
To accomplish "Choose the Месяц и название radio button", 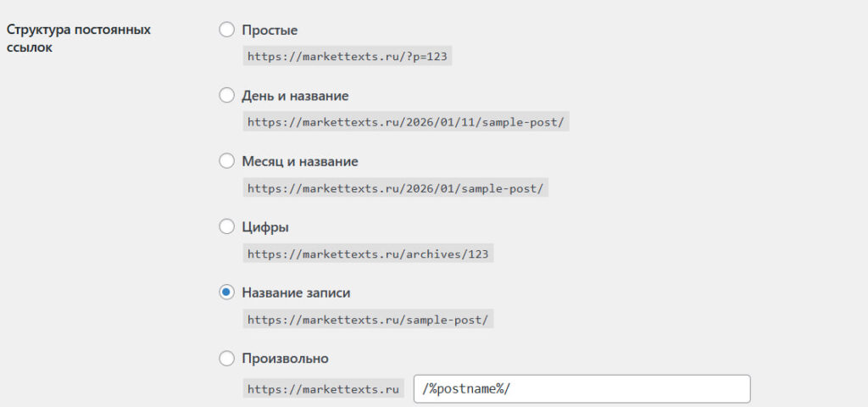I will (x=226, y=160).
